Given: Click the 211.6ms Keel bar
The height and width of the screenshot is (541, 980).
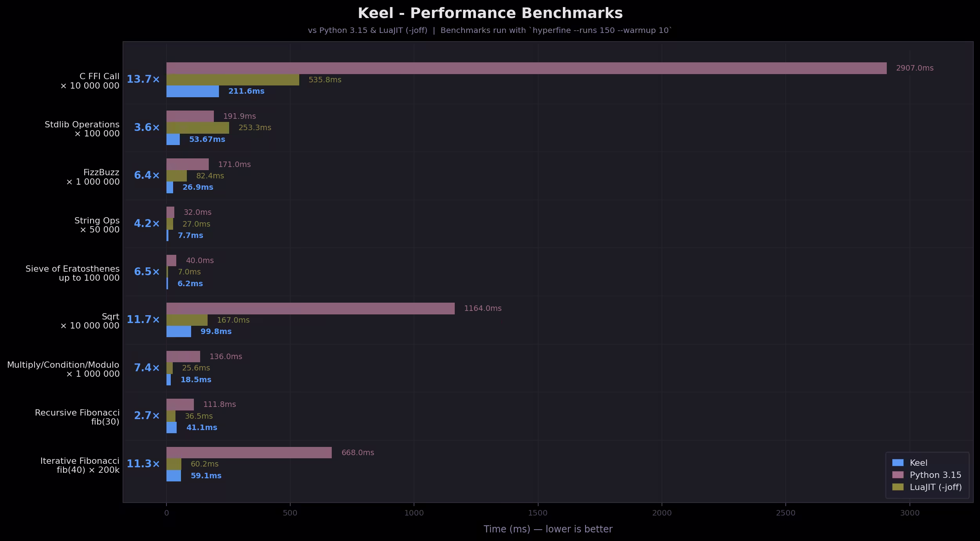Looking at the screenshot, I should tap(193, 91).
